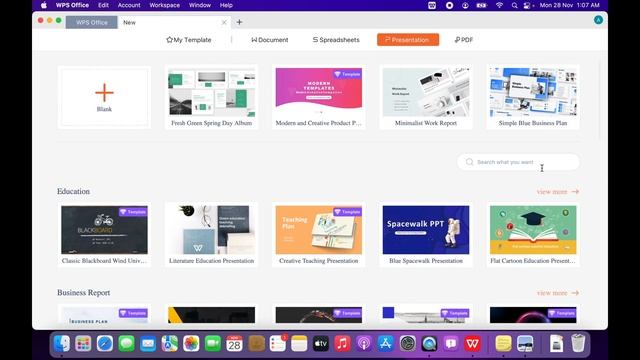This screenshot has height=360, width=640.
Task: Open Mail from the Dock
Action: [x=148, y=344]
